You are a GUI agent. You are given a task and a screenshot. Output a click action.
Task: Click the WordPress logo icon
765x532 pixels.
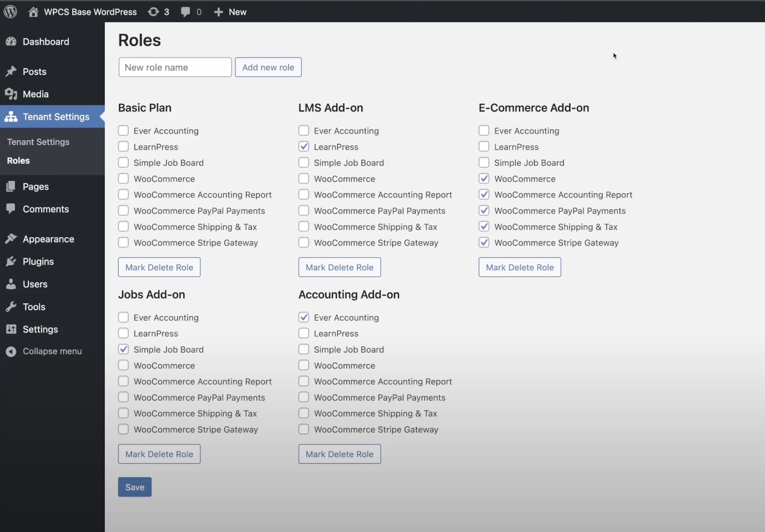(10, 12)
